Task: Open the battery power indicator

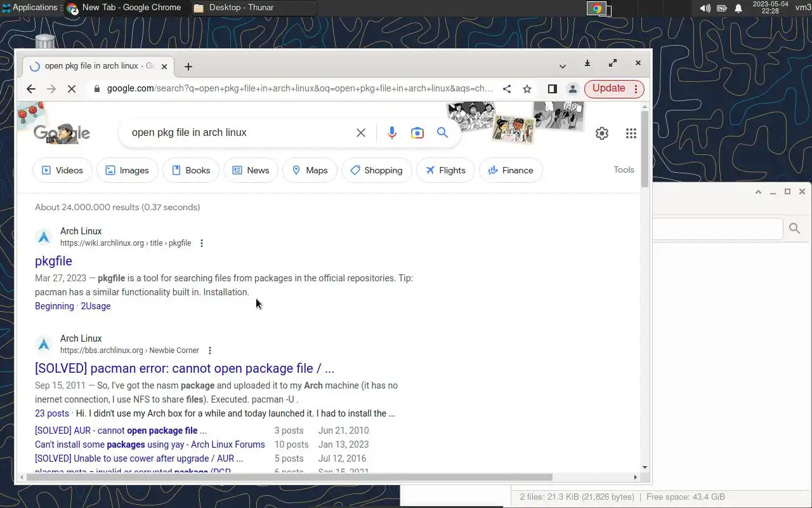Action: (x=722, y=8)
